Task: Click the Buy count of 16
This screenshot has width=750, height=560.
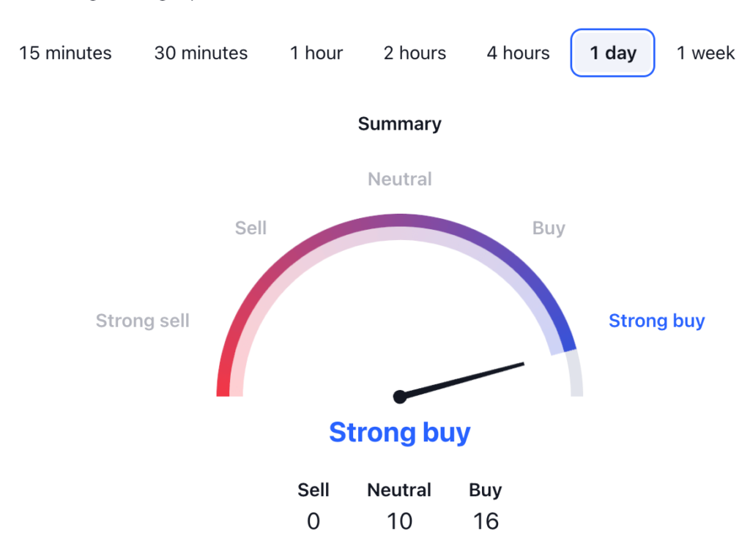Action: (x=485, y=521)
